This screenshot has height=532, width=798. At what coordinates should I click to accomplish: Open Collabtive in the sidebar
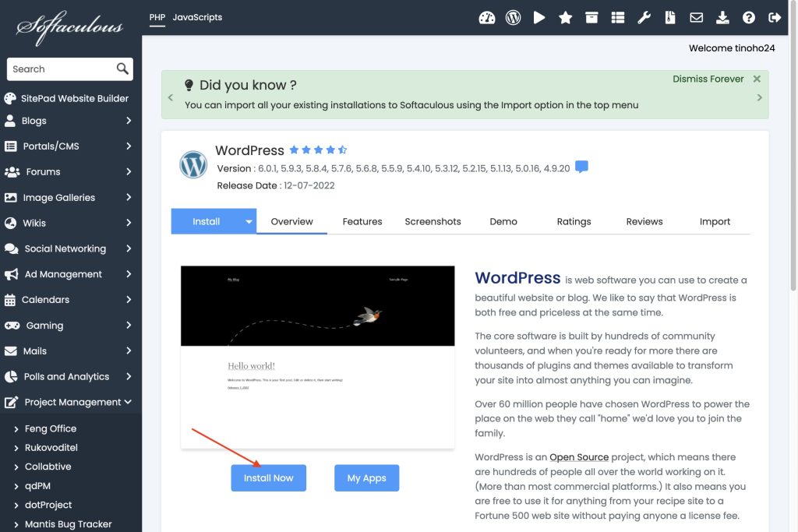[x=48, y=467]
